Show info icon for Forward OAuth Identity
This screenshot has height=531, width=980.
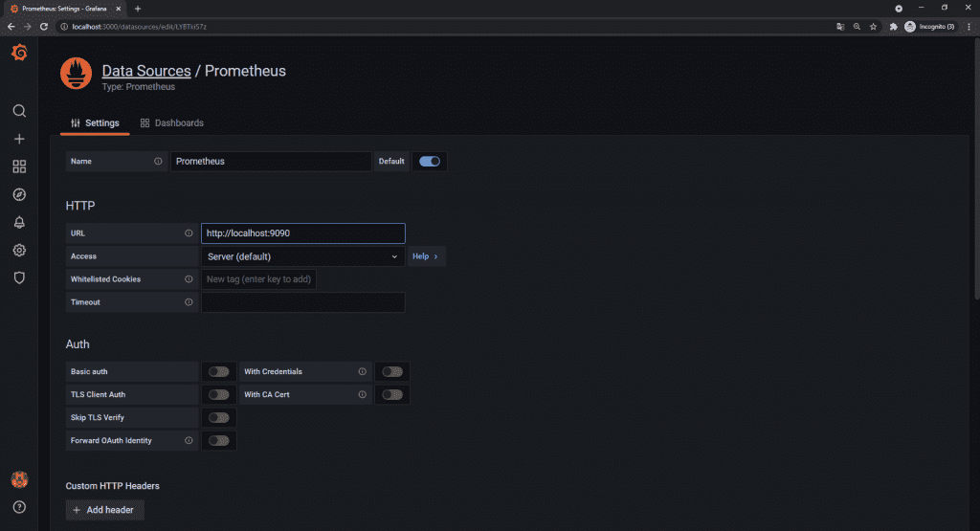(189, 440)
